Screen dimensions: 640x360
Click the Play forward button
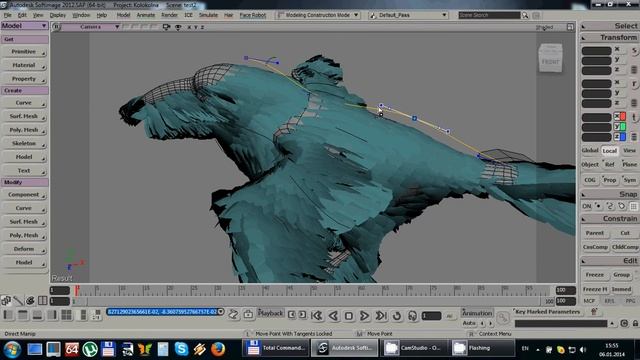tap(364, 316)
